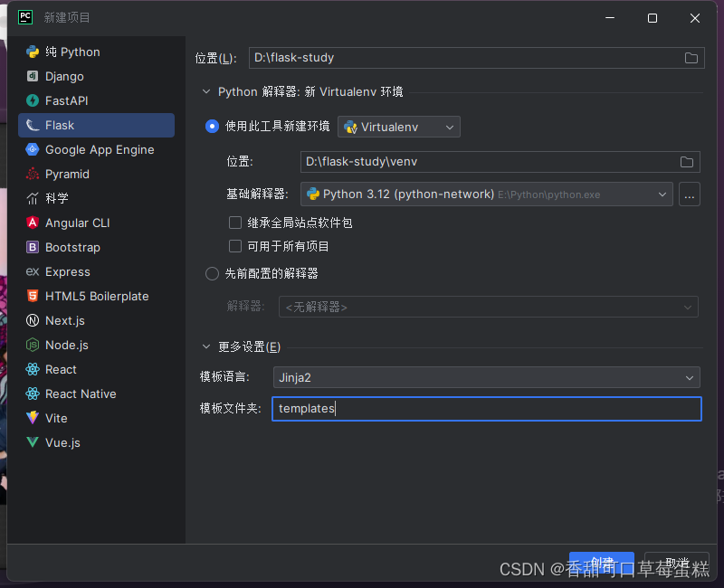Click the Cancel (取消) button
The height and width of the screenshot is (588, 724).
pyautogui.click(x=677, y=563)
